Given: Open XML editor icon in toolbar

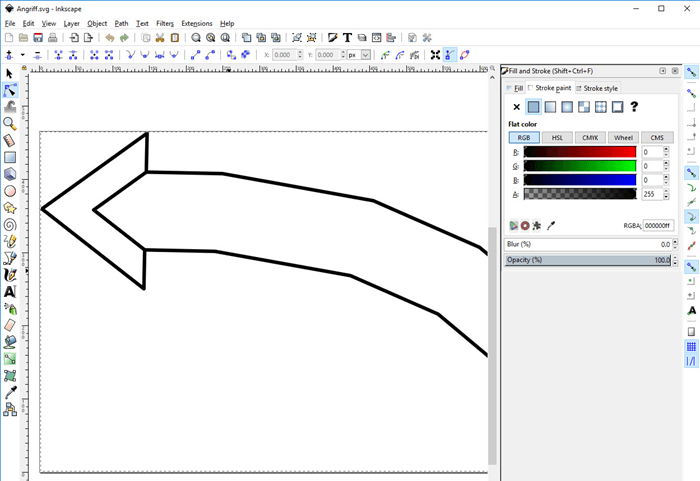Looking at the screenshot, I should 377,38.
